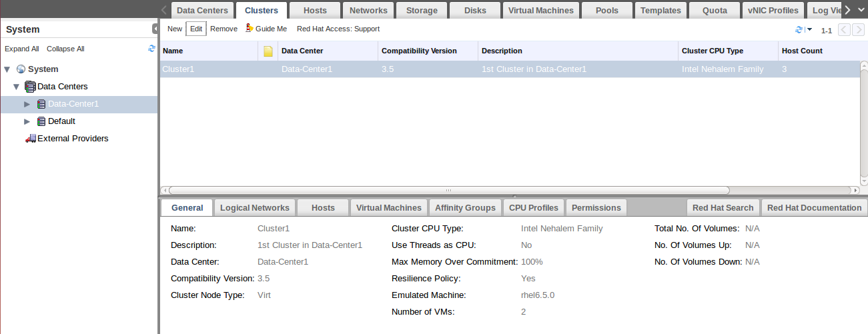Open the Virtual Machines sub-tab in details
This screenshot has height=334, width=868.
[x=388, y=207]
